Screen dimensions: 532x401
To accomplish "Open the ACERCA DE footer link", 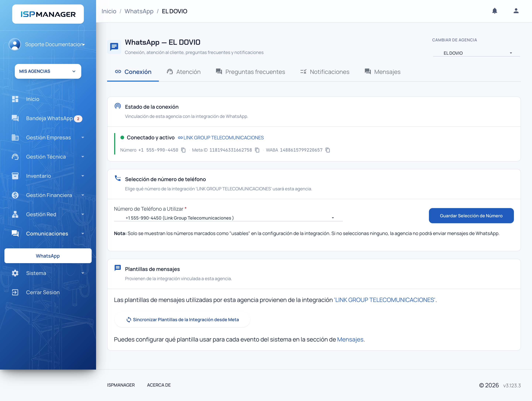I will pyautogui.click(x=159, y=385).
